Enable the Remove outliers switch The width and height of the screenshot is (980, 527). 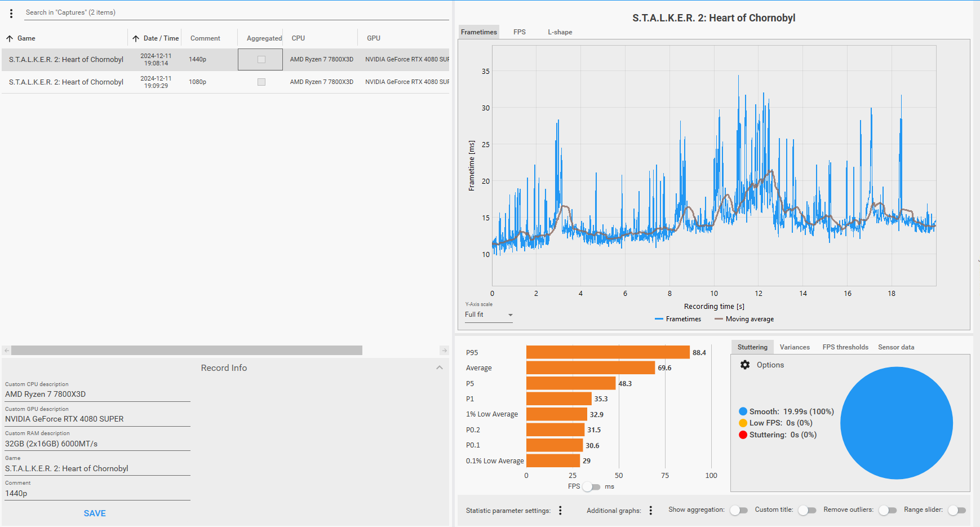pos(888,510)
